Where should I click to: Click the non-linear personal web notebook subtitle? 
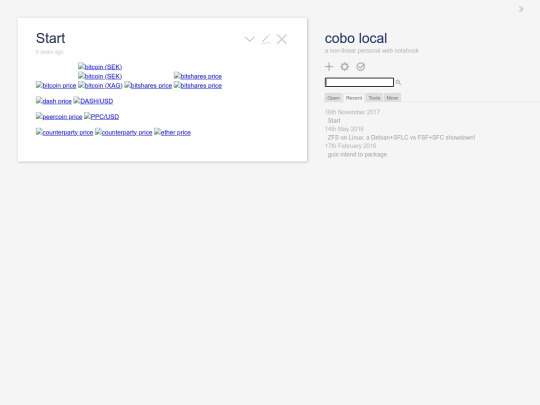[372, 51]
